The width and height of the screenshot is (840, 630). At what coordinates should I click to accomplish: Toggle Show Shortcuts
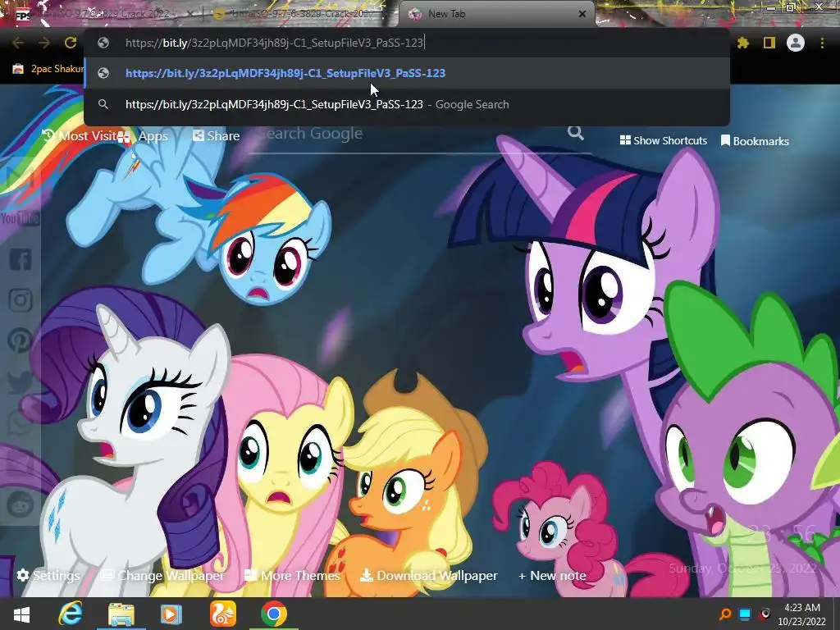point(663,141)
